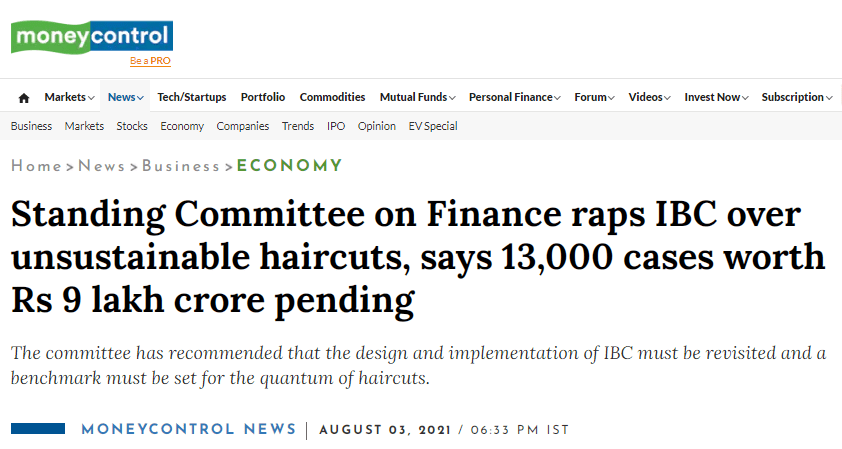This screenshot has width=842, height=449.
Task: Go to EV Special section
Action: (433, 126)
